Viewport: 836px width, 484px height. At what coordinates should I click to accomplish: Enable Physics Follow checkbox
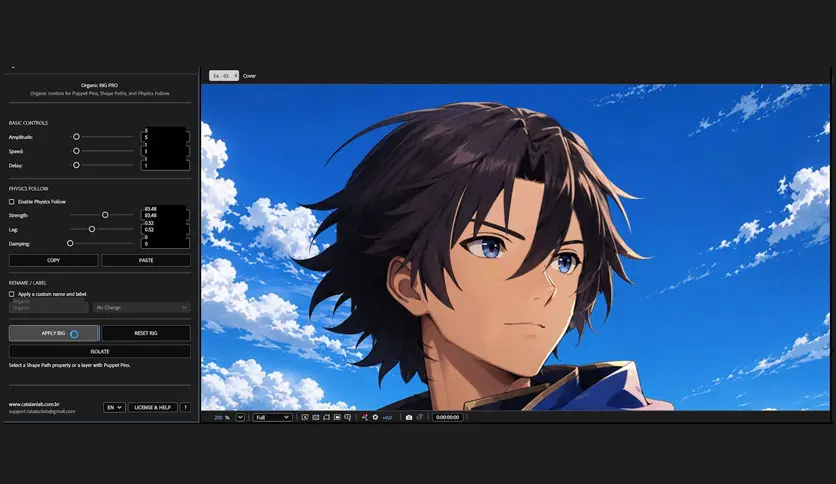click(12, 201)
